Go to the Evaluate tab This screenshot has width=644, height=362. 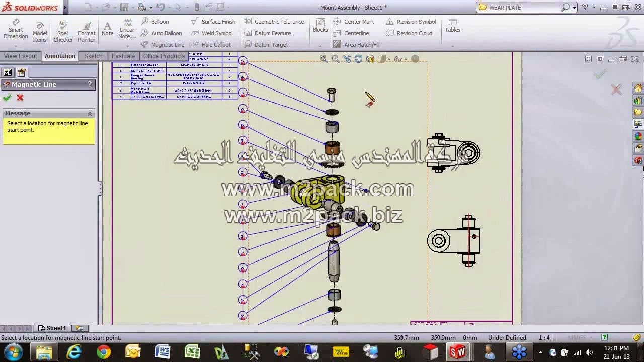point(123,56)
